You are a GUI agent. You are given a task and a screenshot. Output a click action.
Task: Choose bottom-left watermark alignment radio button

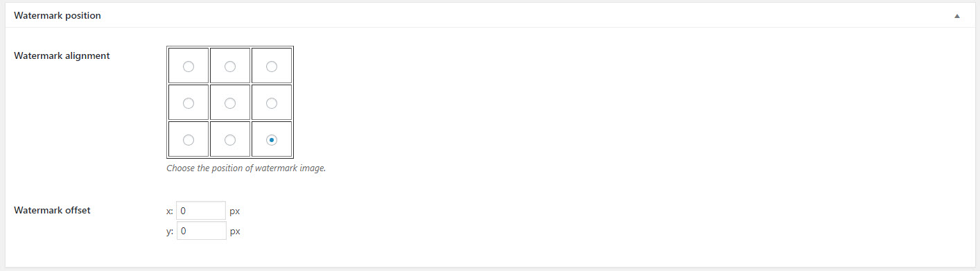pyautogui.click(x=188, y=140)
